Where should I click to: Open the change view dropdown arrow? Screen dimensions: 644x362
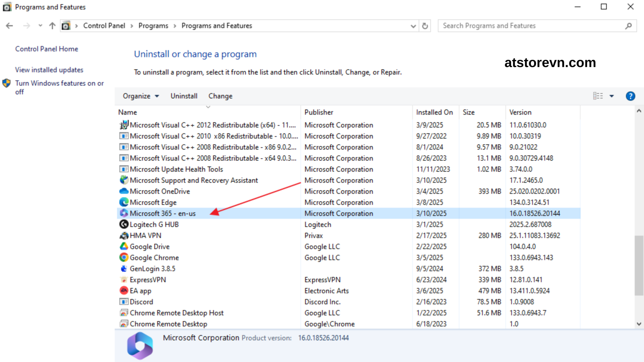pos(611,96)
